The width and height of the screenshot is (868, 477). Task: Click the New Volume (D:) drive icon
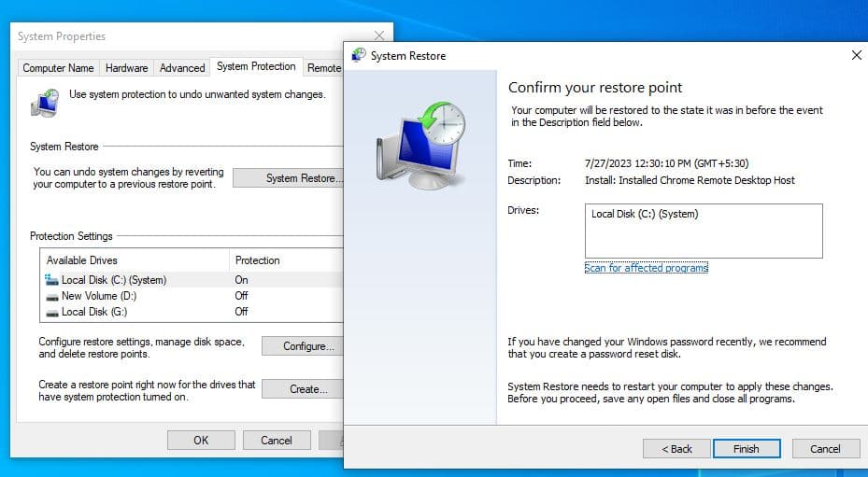pyautogui.click(x=51, y=296)
